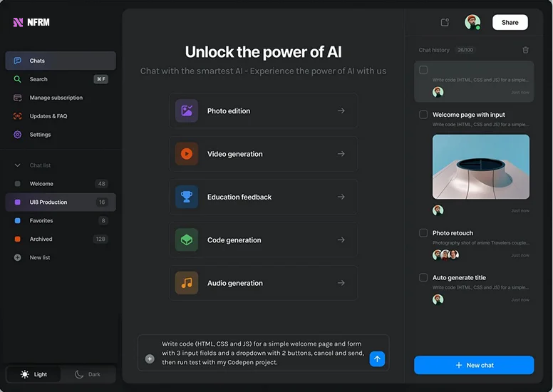This screenshot has height=392, width=553.
Task: Click the NFRM logo icon
Action: [x=18, y=22]
